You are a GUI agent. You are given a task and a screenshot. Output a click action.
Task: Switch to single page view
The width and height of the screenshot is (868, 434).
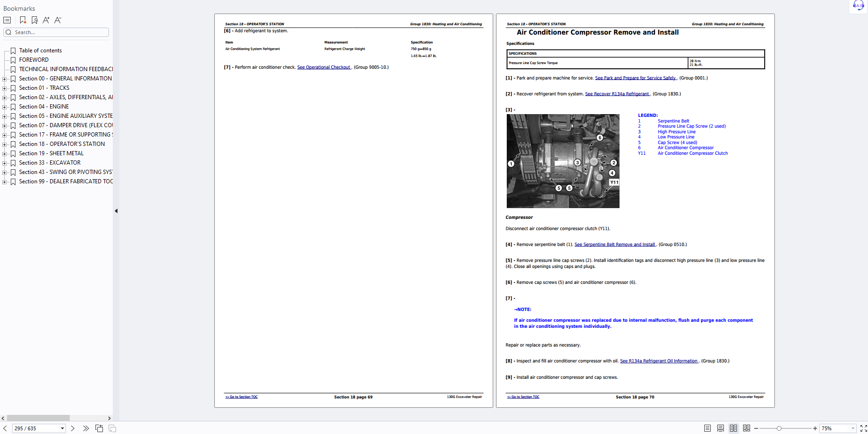pyautogui.click(x=707, y=428)
